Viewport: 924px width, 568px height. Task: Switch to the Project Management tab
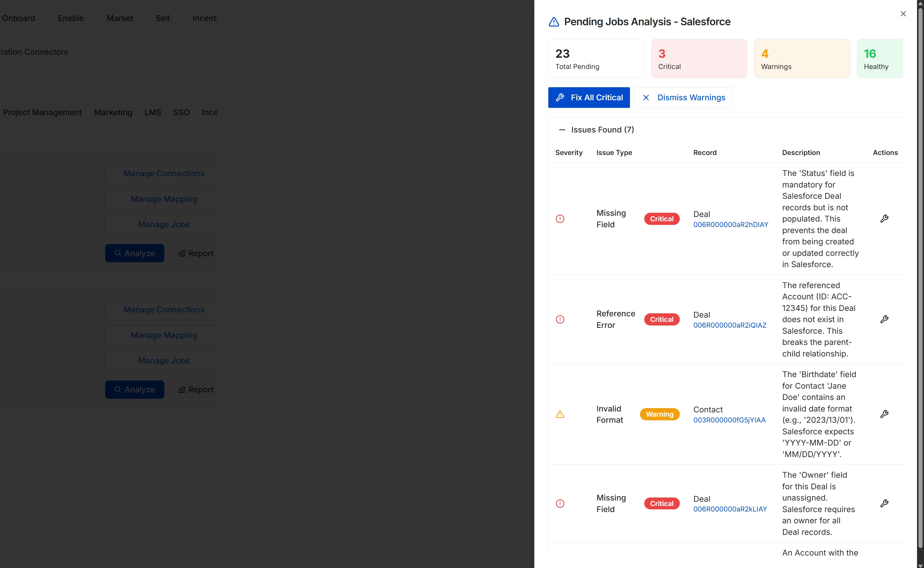coord(42,112)
